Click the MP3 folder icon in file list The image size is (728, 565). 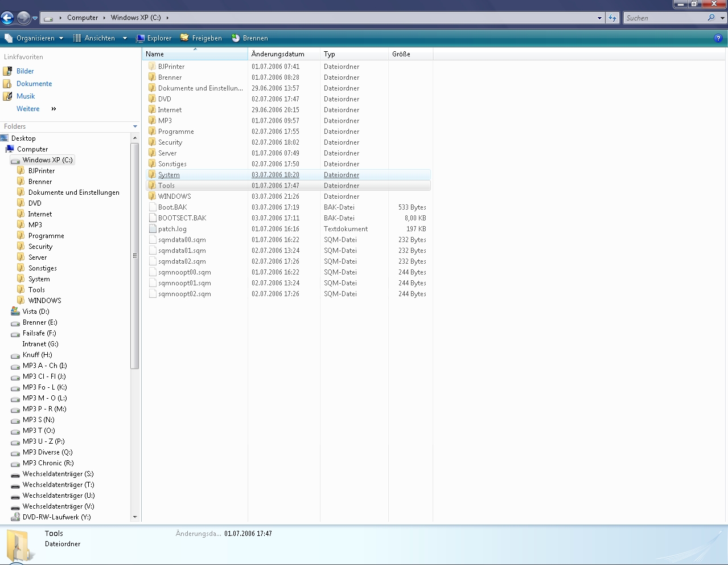tap(152, 120)
